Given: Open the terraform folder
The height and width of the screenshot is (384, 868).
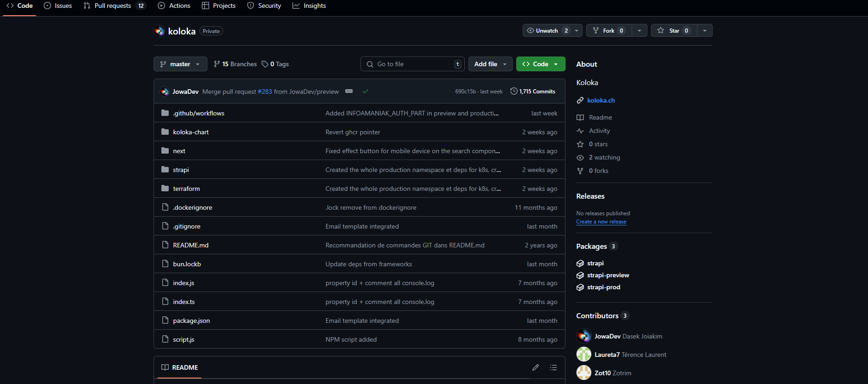Looking at the screenshot, I should [186, 189].
